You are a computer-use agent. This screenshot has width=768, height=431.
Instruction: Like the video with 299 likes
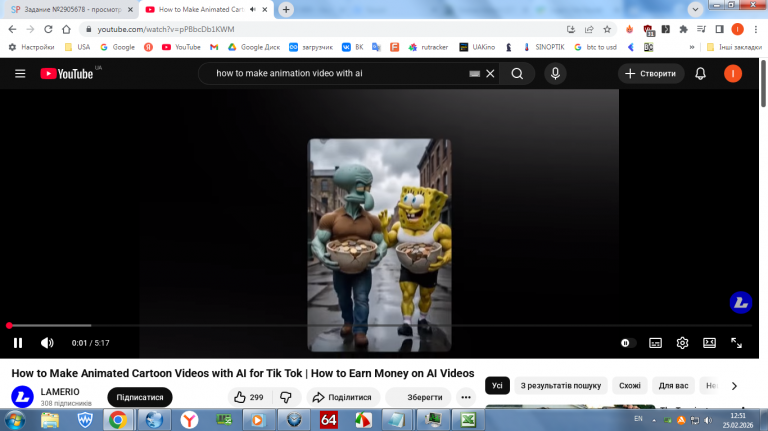pos(248,397)
